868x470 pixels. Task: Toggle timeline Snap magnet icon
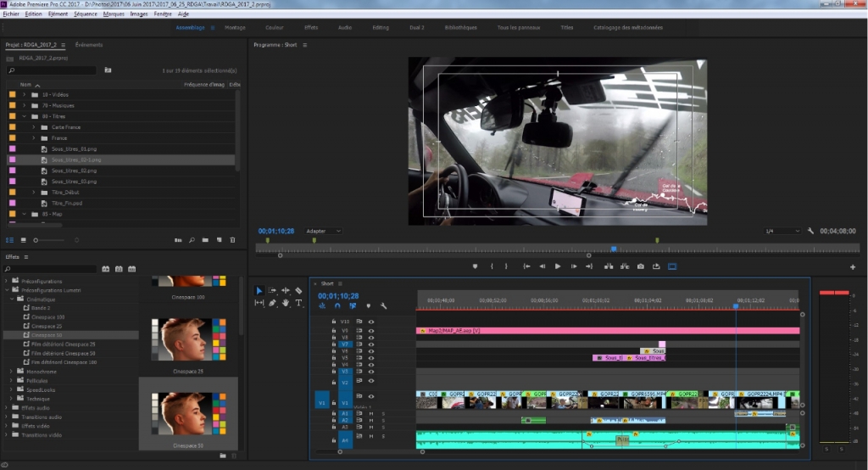click(337, 306)
